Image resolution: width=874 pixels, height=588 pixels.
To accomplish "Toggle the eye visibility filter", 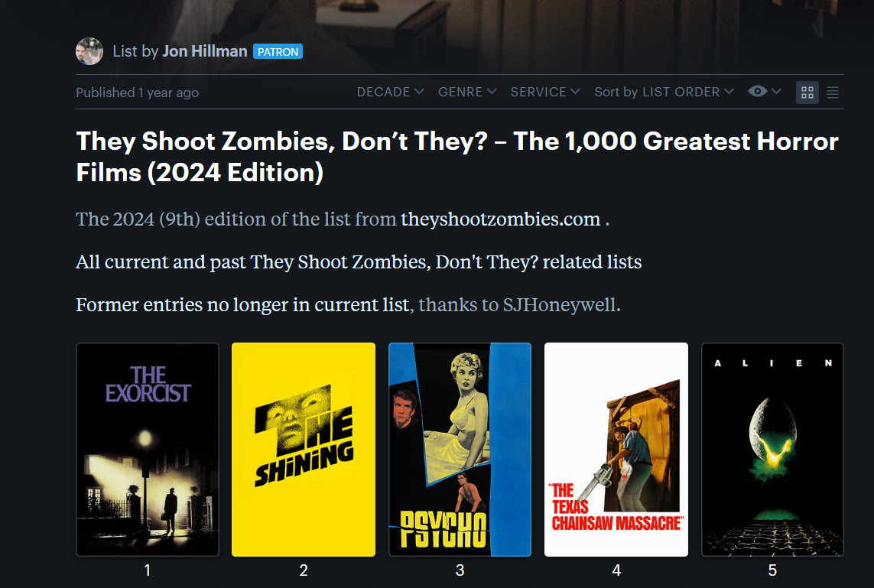I will coord(758,92).
